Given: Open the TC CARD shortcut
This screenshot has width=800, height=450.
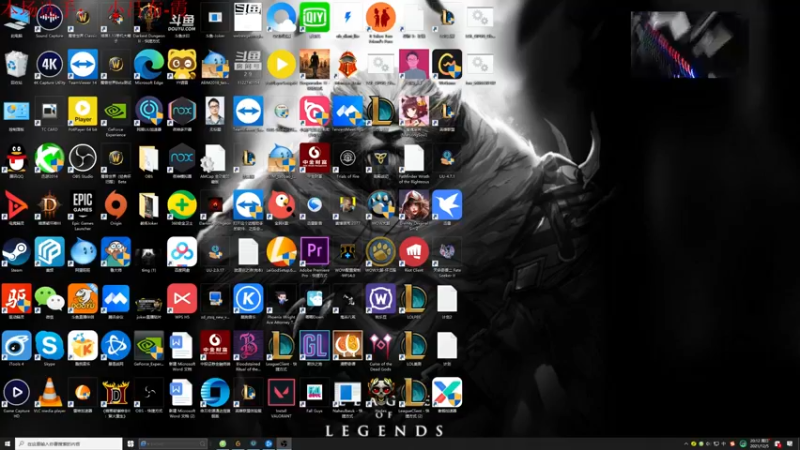Looking at the screenshot, I should click(49, 111).
